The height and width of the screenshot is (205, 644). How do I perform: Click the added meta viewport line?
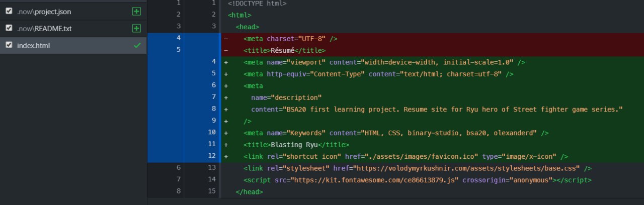coord(433,62)
